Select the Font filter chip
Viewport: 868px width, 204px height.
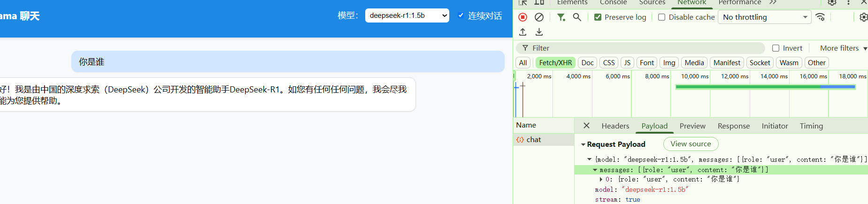647,63
